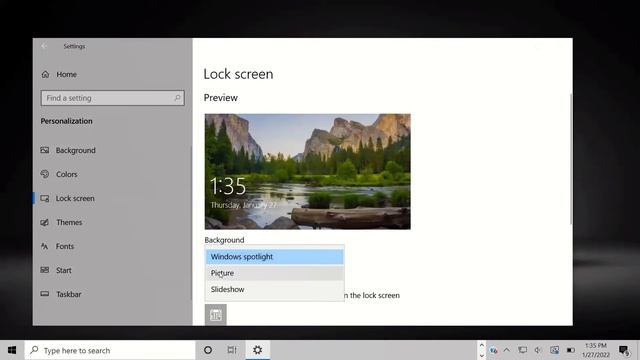Image resolution: width=640 pixels, height=360 pixels.
Task: Open Task View on the taskbar
Action: coord(232,350)
